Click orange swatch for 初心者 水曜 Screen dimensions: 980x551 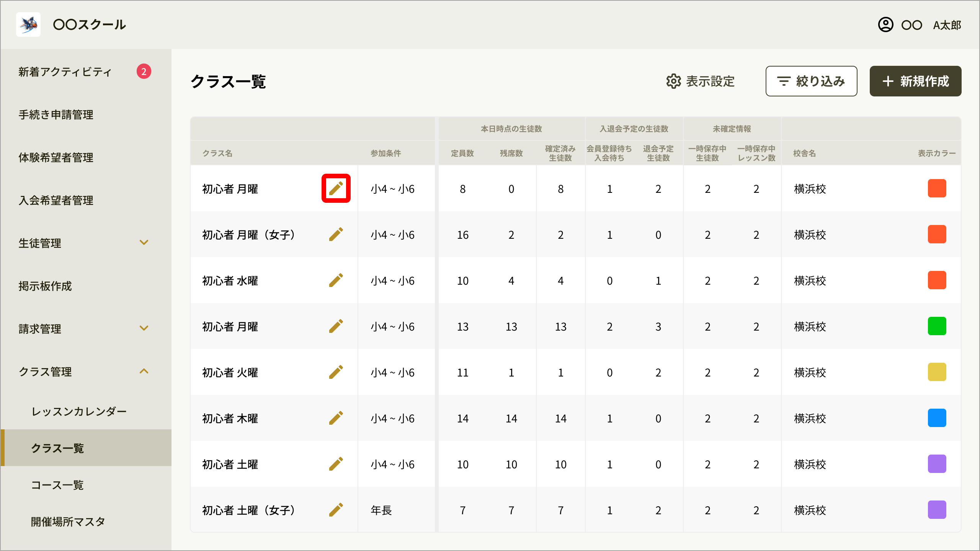(937, 280)
